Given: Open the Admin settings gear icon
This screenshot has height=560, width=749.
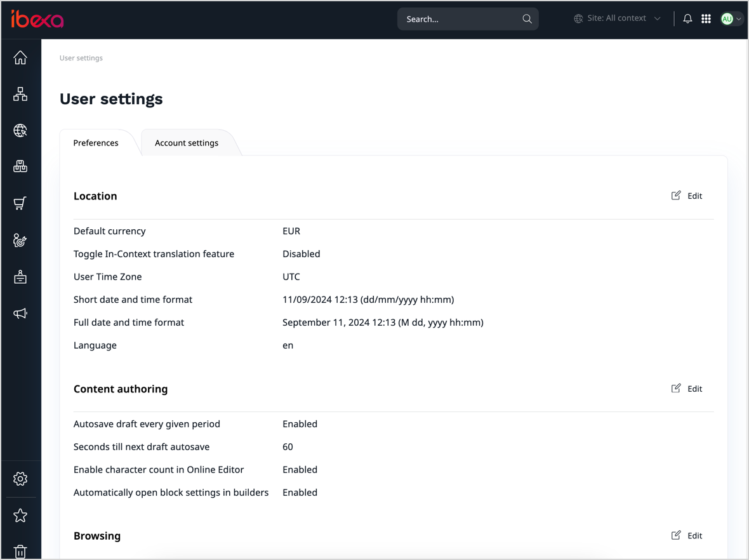Looking at the screenshot, I should point(20,479).
